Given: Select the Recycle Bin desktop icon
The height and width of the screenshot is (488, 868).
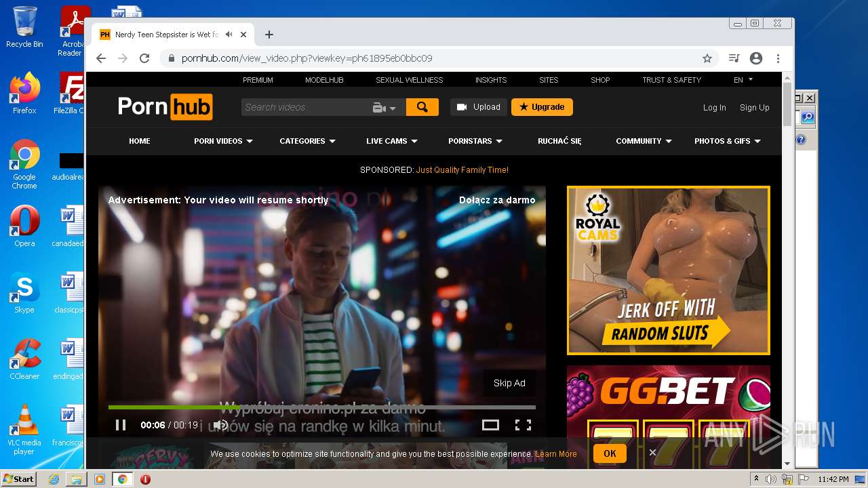Looking at the screenshot, I should tap(24, 28).
